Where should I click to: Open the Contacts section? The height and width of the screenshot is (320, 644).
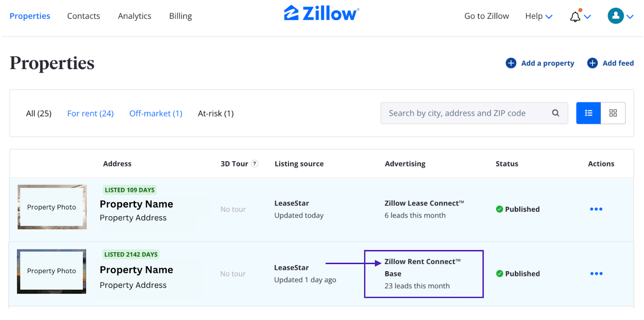point(83,16)
